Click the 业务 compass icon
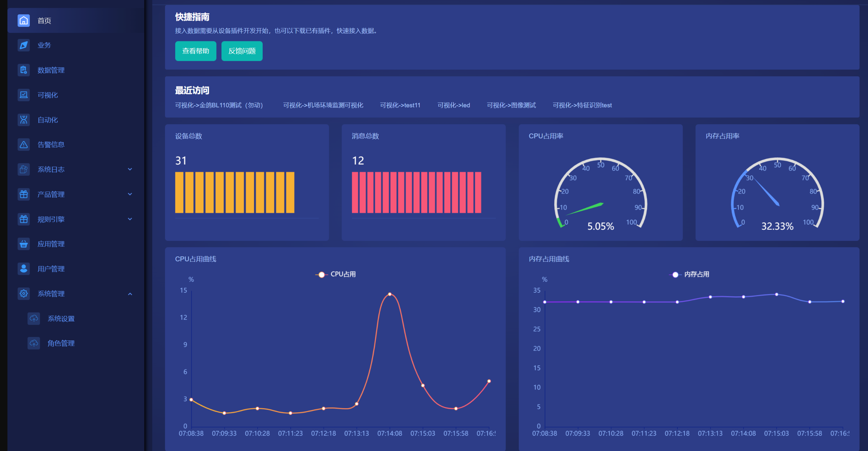Screen dimensions: 868x451 click(24, 45)
